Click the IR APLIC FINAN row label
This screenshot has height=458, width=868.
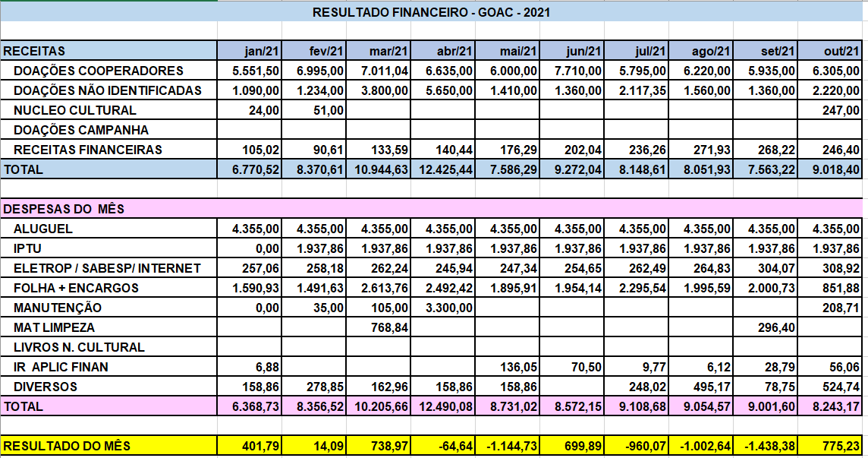(108, 367)
